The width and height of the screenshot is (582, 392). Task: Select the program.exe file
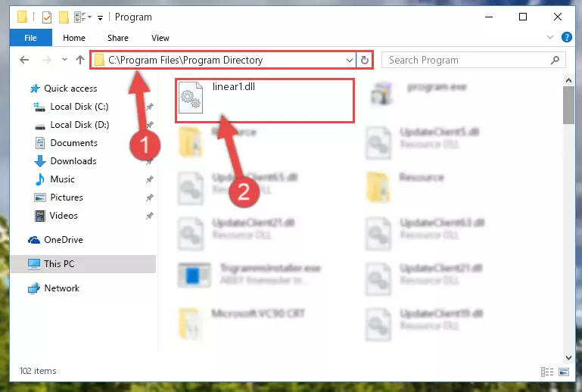pos(419,93)
